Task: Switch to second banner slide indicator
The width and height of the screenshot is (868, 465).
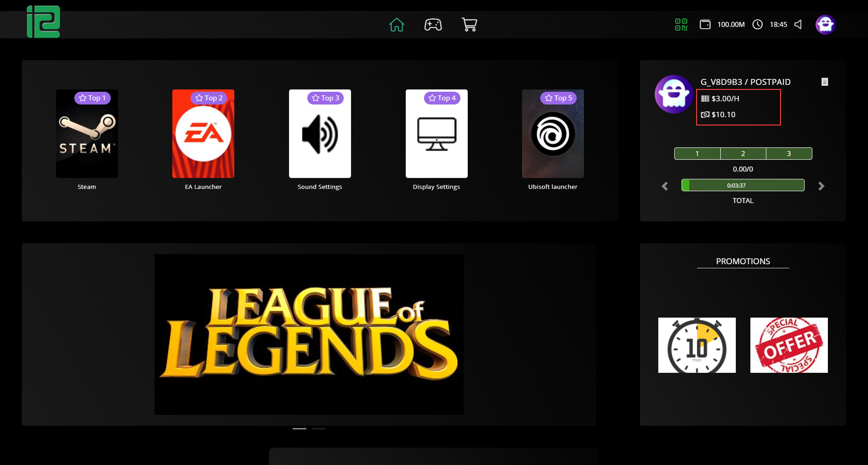Action: 319,429
